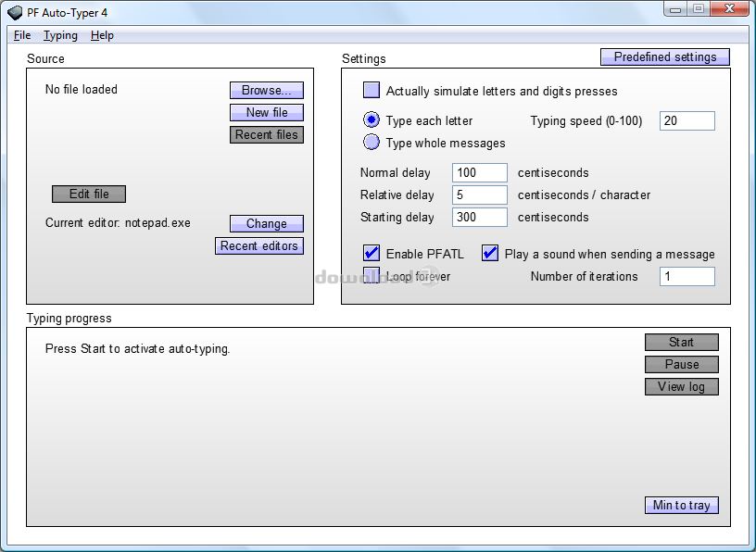
Task: Open the File menu
Action: tap(22, 35)
